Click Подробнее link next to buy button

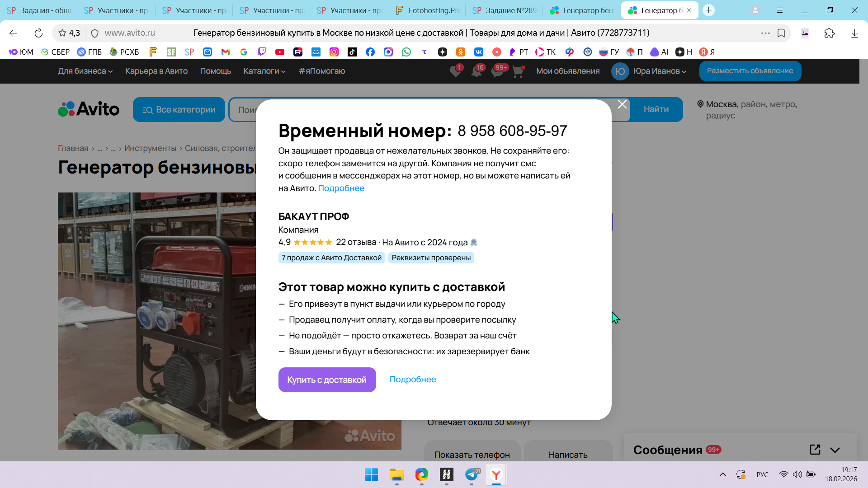click(x=412, y=380)
